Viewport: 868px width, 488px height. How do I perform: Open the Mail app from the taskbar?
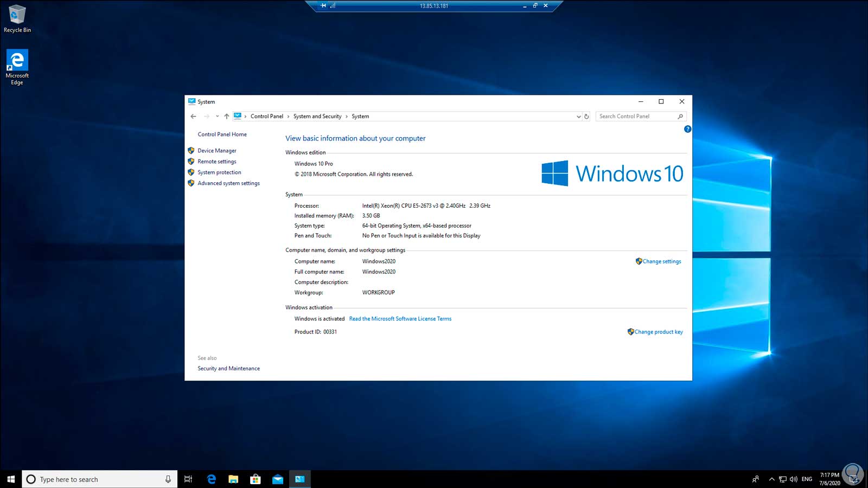[x=278, y=479]
